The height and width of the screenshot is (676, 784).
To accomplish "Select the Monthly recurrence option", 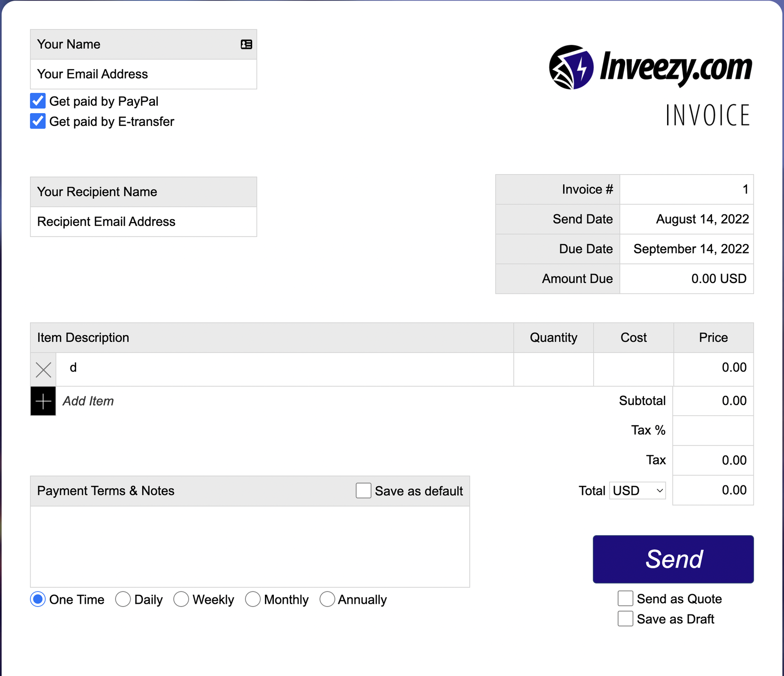I will [x=253, y=599].
